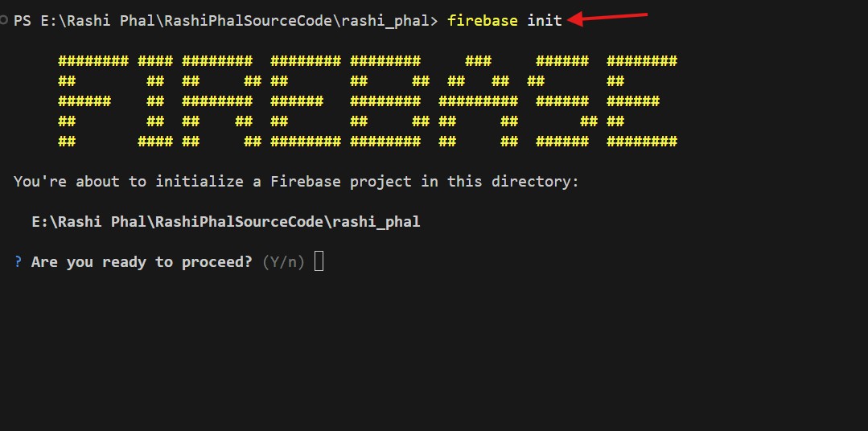Click the final ASCII art letter E
Screen dimensions: 868x431
[641, 101]
